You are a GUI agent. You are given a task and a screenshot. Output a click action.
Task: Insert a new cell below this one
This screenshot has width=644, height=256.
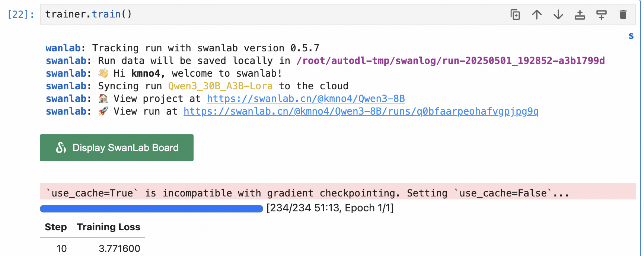pyautogui.click(x=602, y=15)
